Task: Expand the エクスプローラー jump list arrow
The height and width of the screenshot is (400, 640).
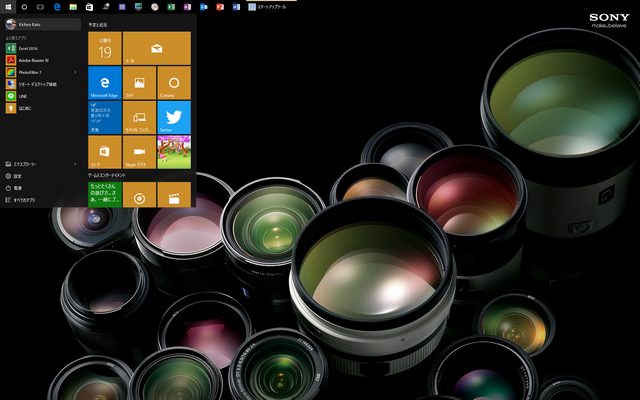Action: click(x=75, y=164)
